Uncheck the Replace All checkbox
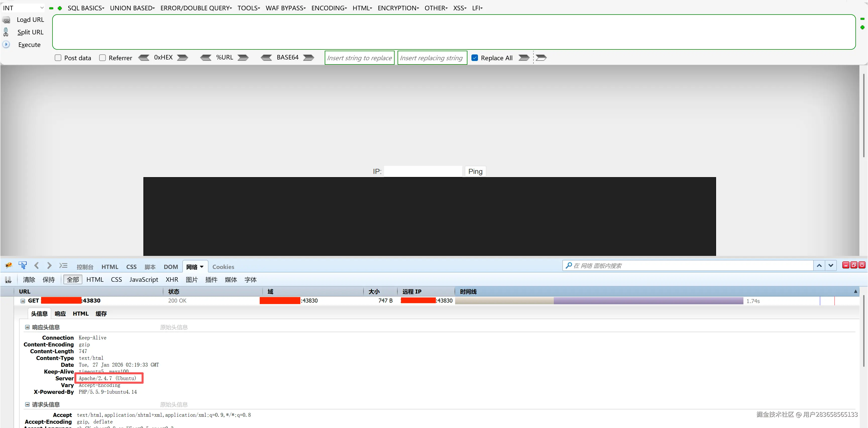868x428 pixels. pos(475,58)
